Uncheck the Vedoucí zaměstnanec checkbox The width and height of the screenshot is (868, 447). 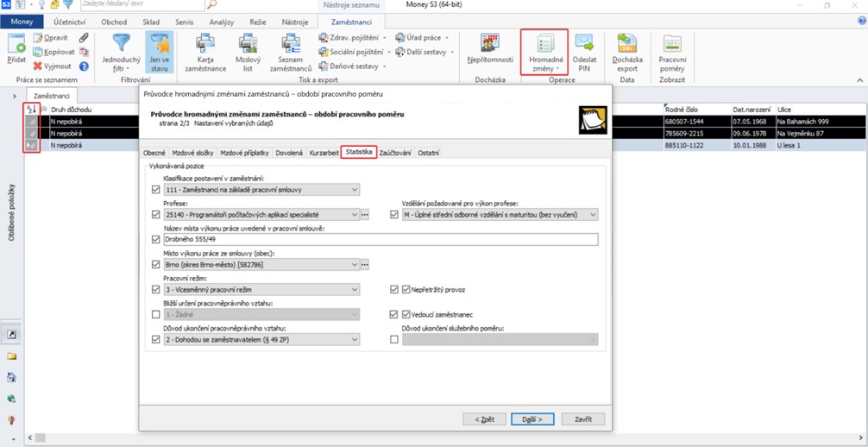[x=394, y=315]
